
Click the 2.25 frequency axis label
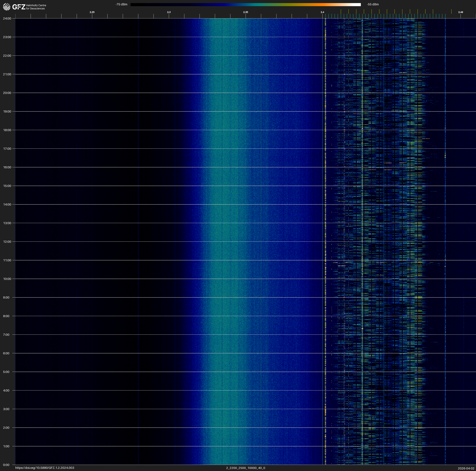92,12
